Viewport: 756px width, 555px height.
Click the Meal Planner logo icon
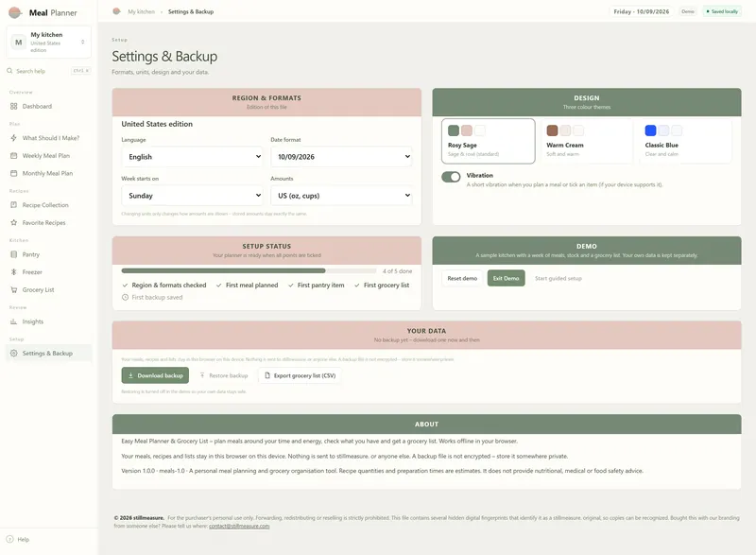(15, 12)
